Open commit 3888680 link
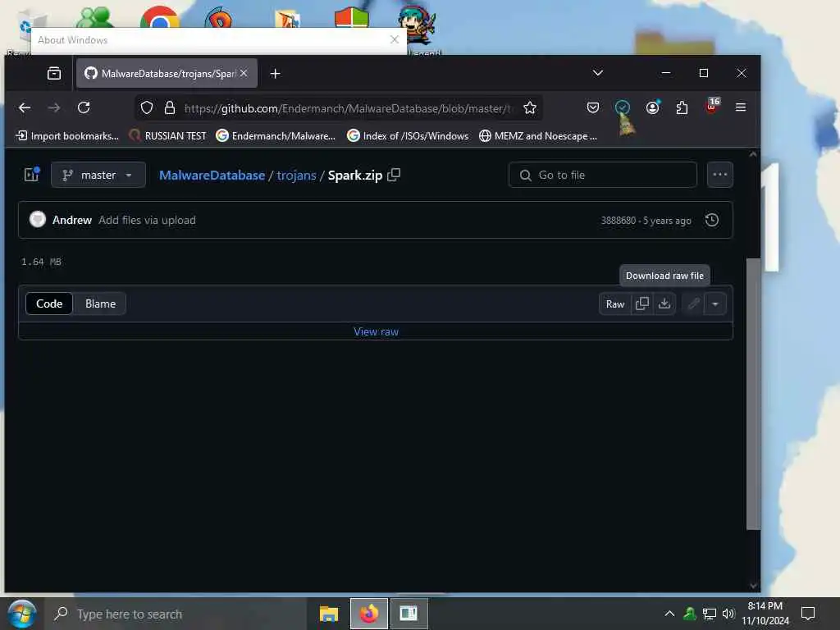 [619, 220]
